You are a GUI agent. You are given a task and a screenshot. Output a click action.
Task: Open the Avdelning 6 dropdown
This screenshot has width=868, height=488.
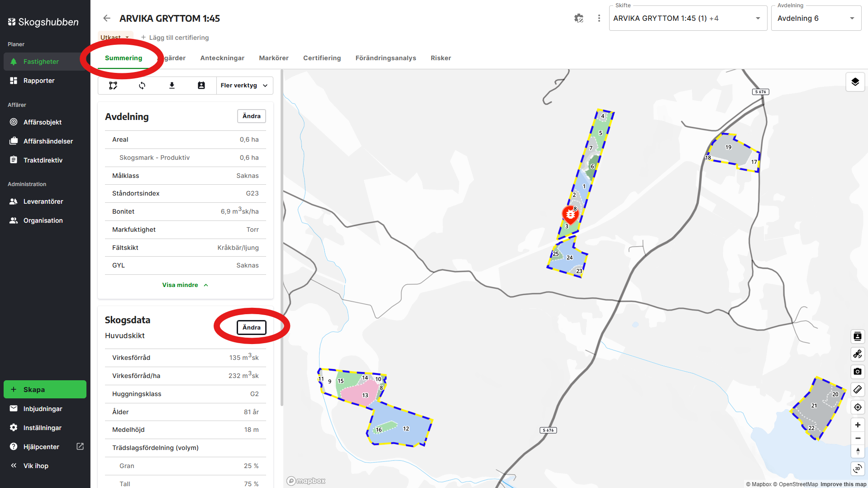(x=816, y=18)
